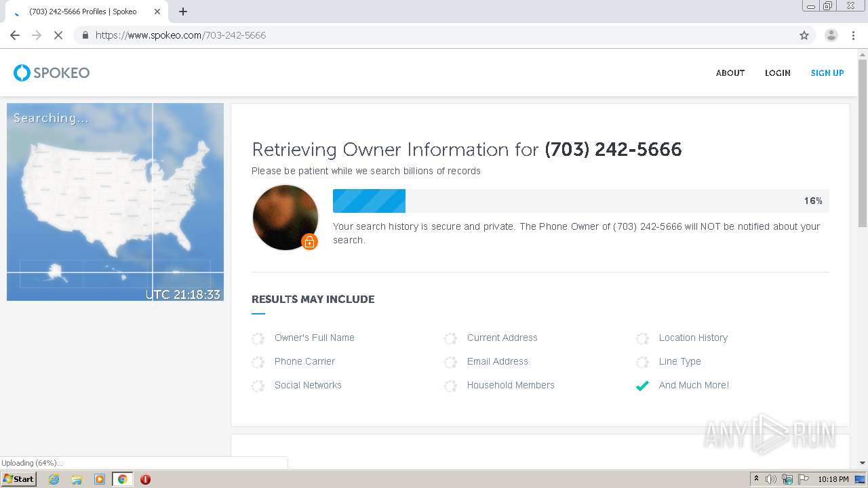
Task: Stop loading the page
Action: [58, 35]
